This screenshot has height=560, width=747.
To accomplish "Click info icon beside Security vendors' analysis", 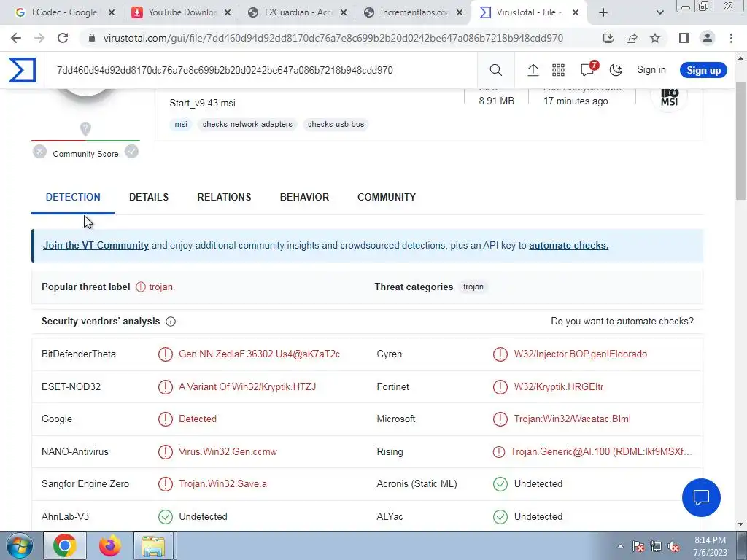I will (x=171, y=322).
